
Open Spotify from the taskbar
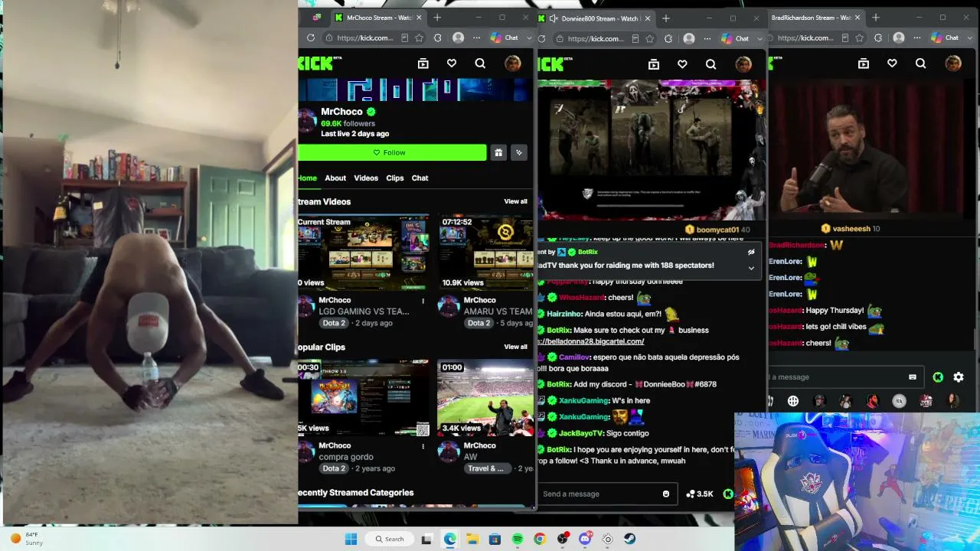(518, 539)
